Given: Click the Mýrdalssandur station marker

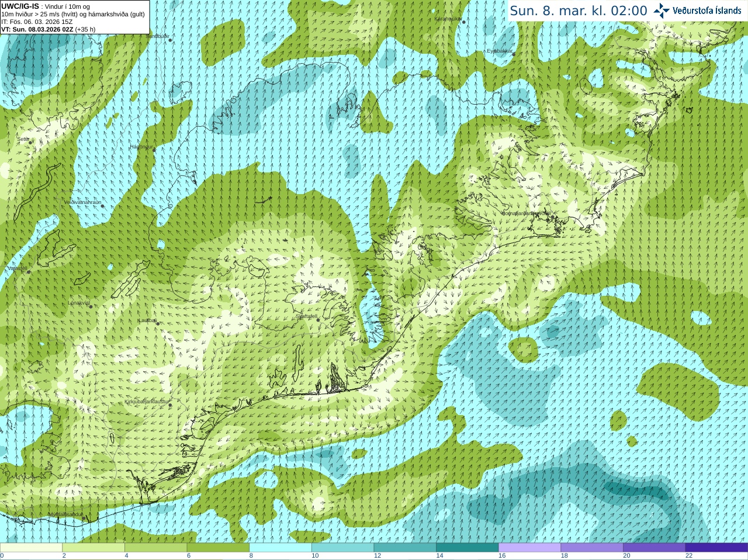Looking at the screenshot, I should (84, 518).
